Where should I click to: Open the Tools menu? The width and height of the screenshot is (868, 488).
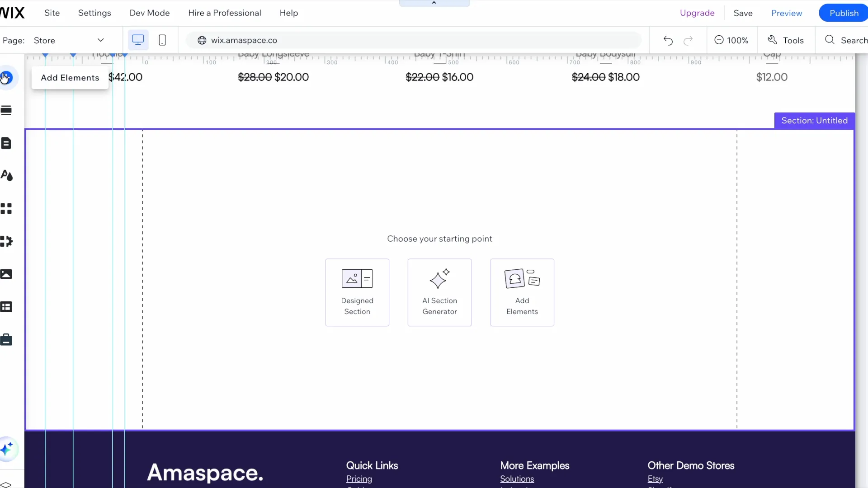pyautogui.click(x=786, y=40)
